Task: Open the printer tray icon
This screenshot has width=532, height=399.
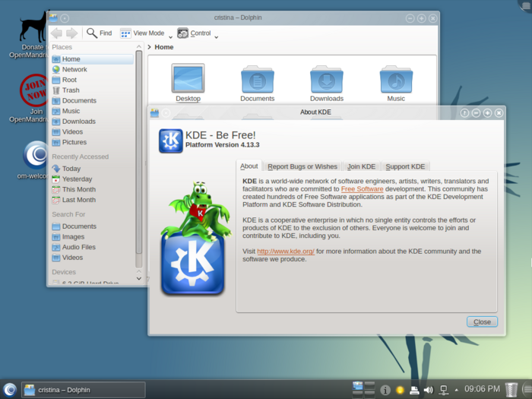Action: pyautogui.click(x=414, y=390)
